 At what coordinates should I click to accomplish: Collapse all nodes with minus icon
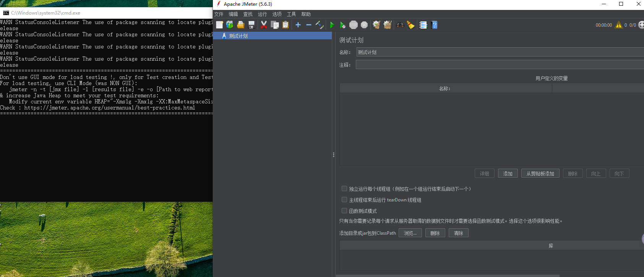pos(309,25)
